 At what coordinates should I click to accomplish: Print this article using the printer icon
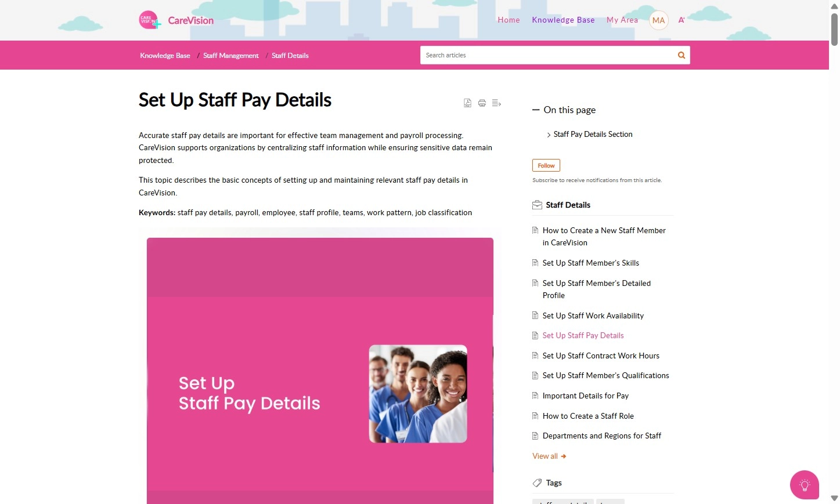tap(482, 103)
